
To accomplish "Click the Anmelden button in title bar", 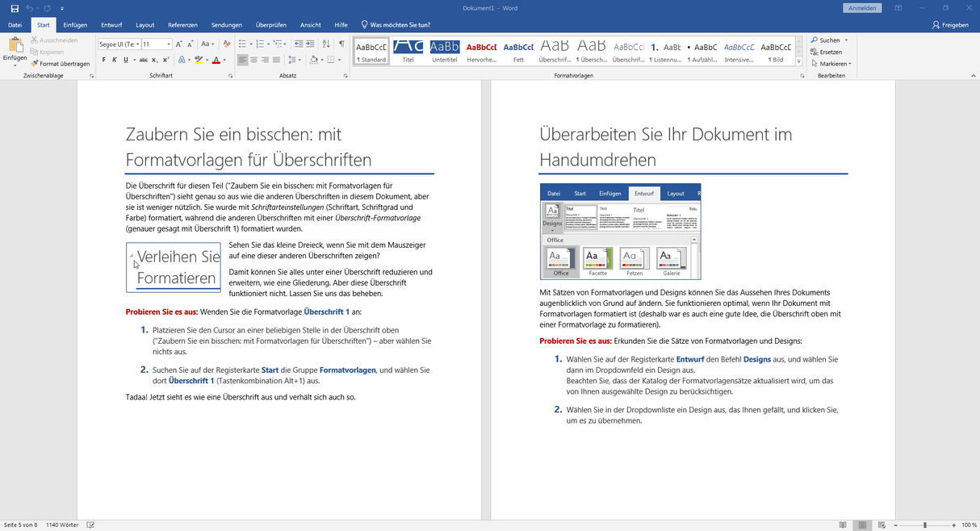I will (861, 7).
